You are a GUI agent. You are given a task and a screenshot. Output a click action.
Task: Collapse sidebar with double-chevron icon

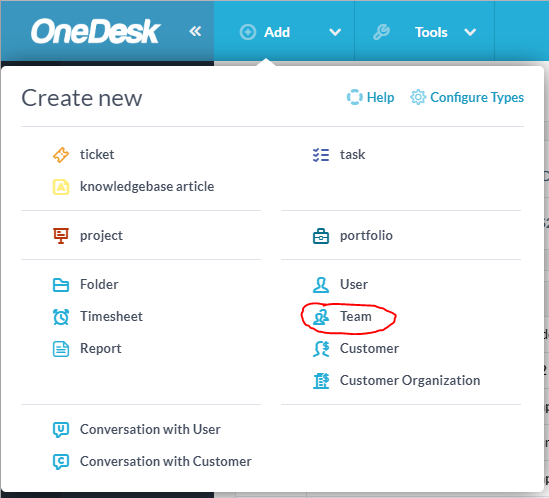point(195,32)
